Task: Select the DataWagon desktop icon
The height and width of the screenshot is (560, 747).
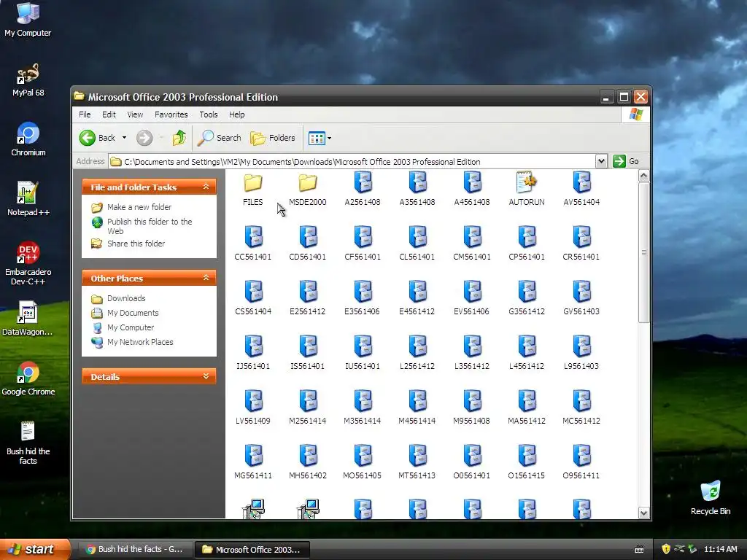Action: click(x=28, y=319)
